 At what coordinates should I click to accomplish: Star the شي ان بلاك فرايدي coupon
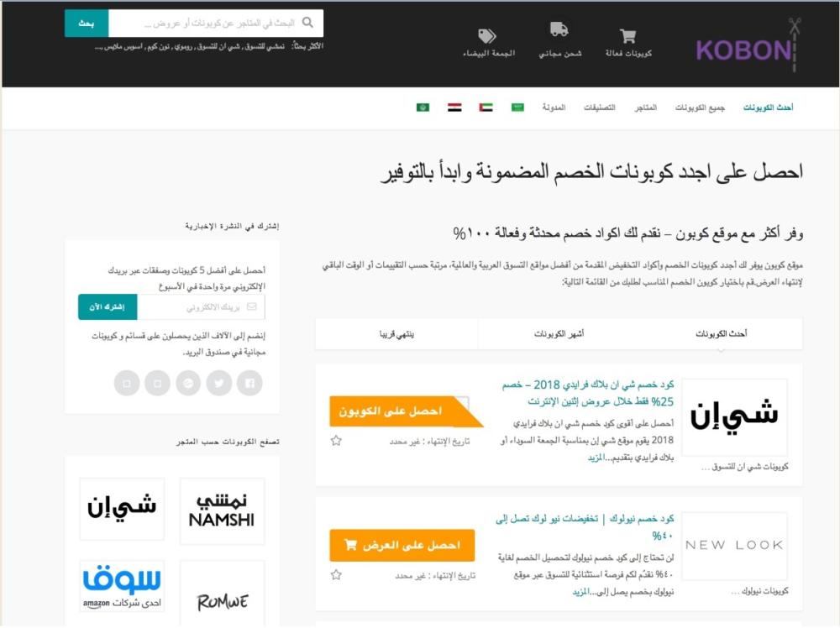pos(336,441)
